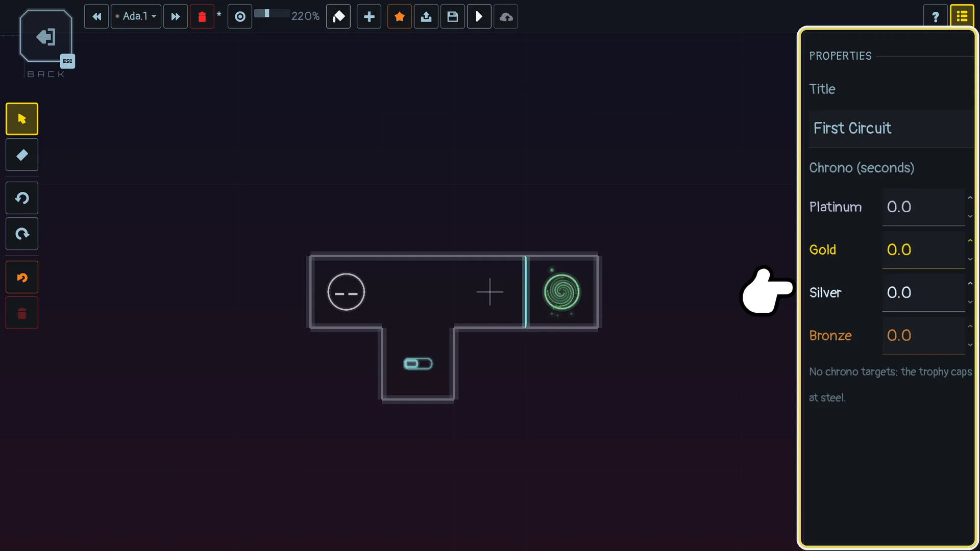This screenshot has width=980, height=551.
Task: Play the level with the play icon
Action: [x=479, y=16]
